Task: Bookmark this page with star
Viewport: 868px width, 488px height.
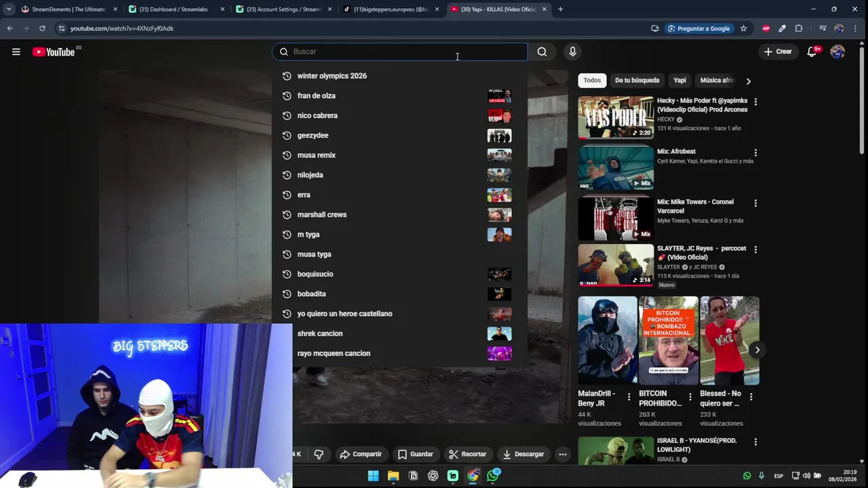Action: coord(743,28)
